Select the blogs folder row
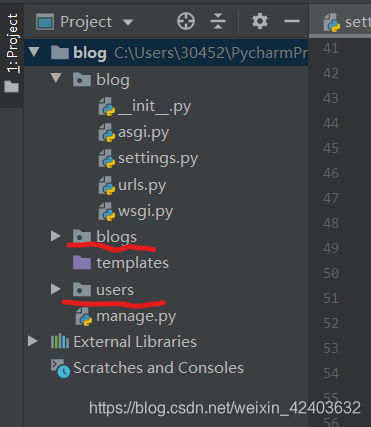 tap(166, 237)
